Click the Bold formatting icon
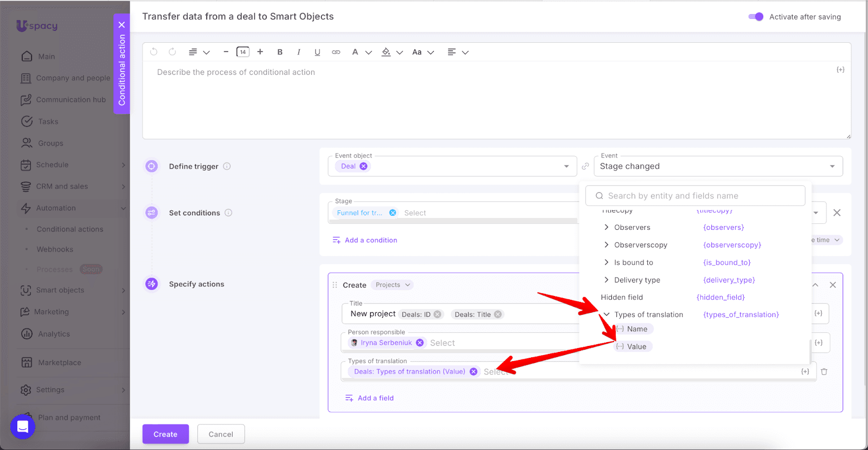Image resolution: width=868 pixels, height=450 pixels. [x=280, y=52]
